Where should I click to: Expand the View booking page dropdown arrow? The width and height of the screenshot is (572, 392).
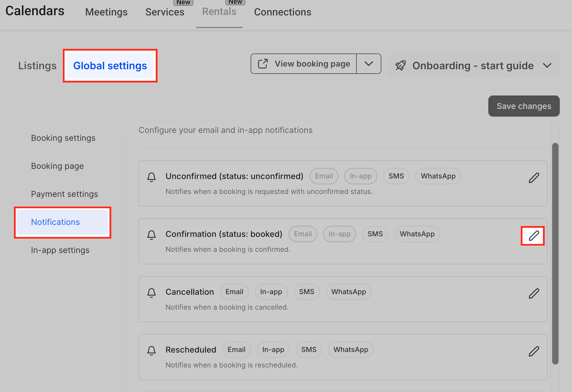[x=369, y=64]
